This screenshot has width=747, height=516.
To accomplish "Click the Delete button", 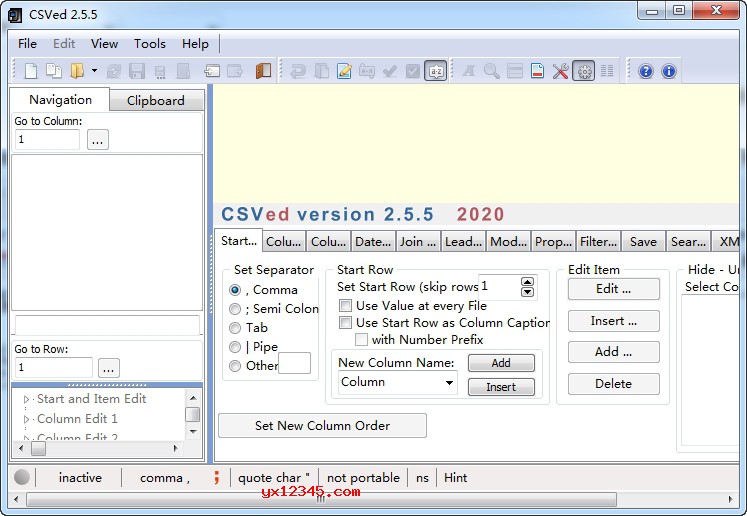I will coord(614,384).
